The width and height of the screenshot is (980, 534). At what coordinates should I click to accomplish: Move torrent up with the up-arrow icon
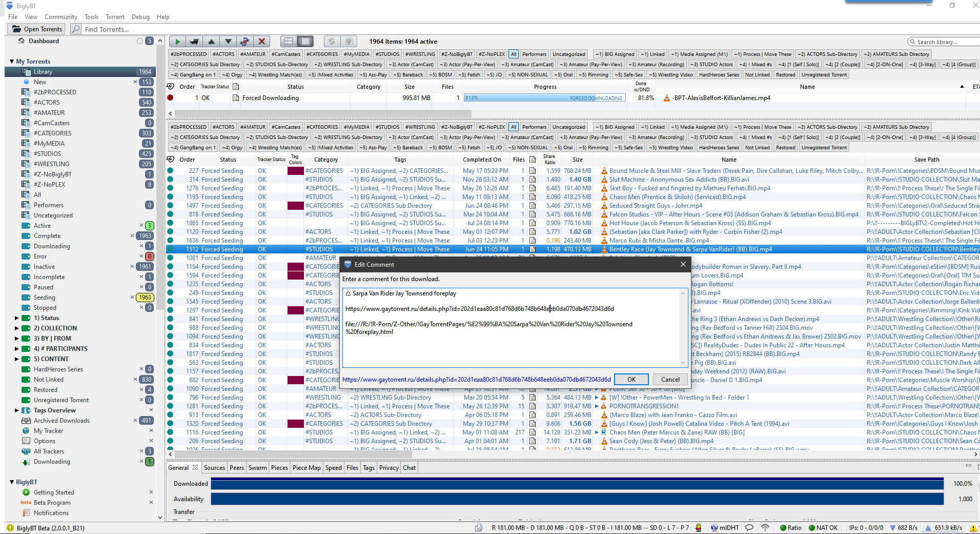[211, 42]
